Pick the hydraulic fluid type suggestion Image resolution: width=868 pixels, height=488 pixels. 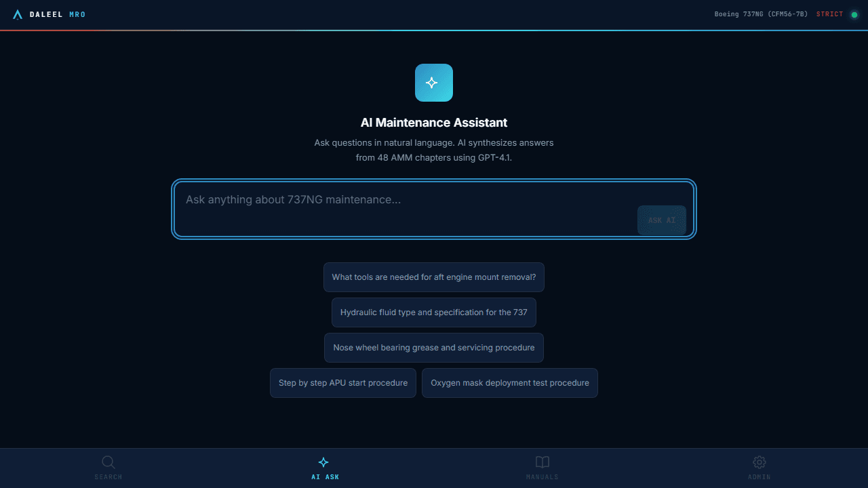point(434,312)
